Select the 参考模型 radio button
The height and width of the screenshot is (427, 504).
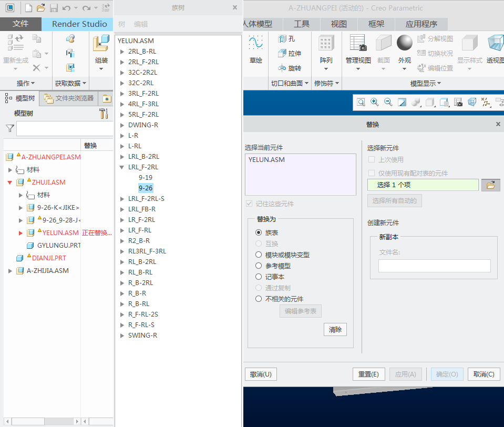(259, 266)
